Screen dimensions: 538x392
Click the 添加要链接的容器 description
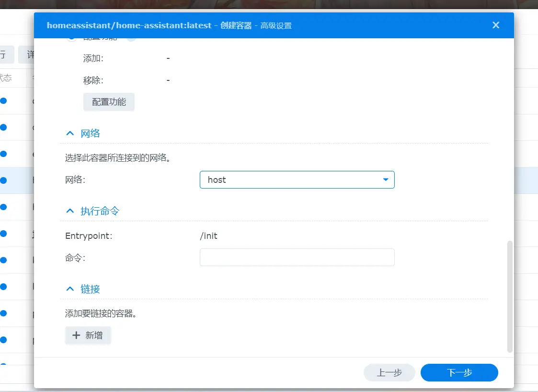[x=101, y=313]
